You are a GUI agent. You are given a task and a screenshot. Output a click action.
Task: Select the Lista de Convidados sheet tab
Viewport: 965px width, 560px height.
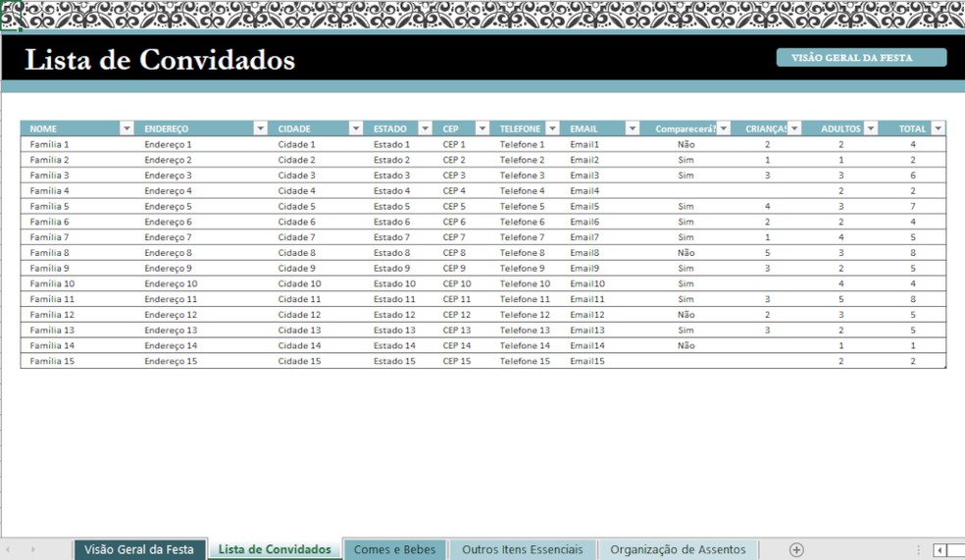coord(275,549)
